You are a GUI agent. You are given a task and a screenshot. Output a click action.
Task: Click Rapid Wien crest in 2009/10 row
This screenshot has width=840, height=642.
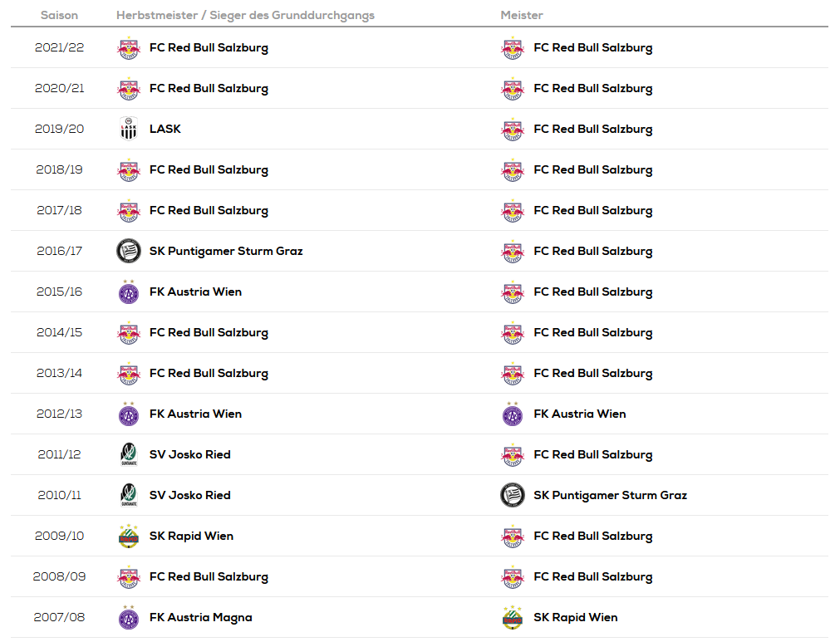[129, 536]
